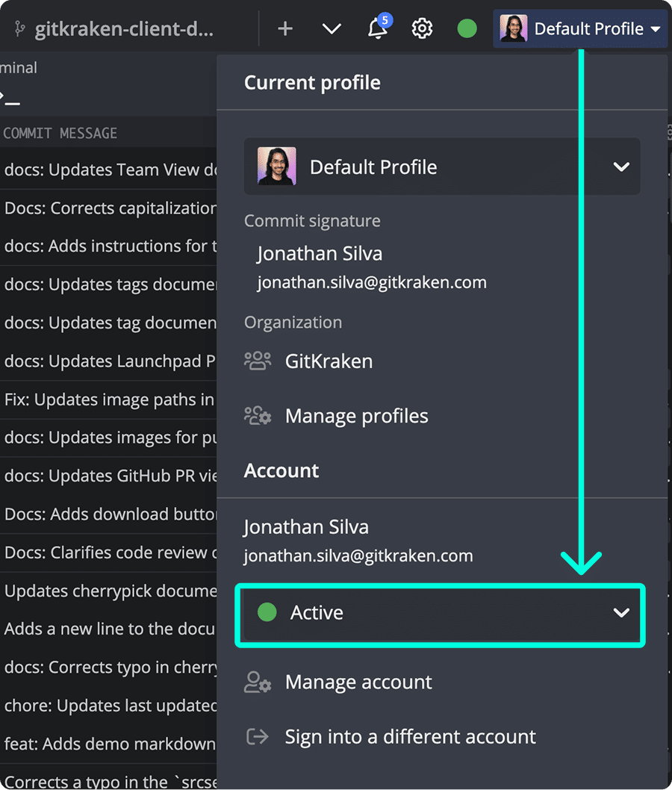Viewport: 672px width, 790px height.
Task: Open Manage profiles
Action: tap(356, 415)
